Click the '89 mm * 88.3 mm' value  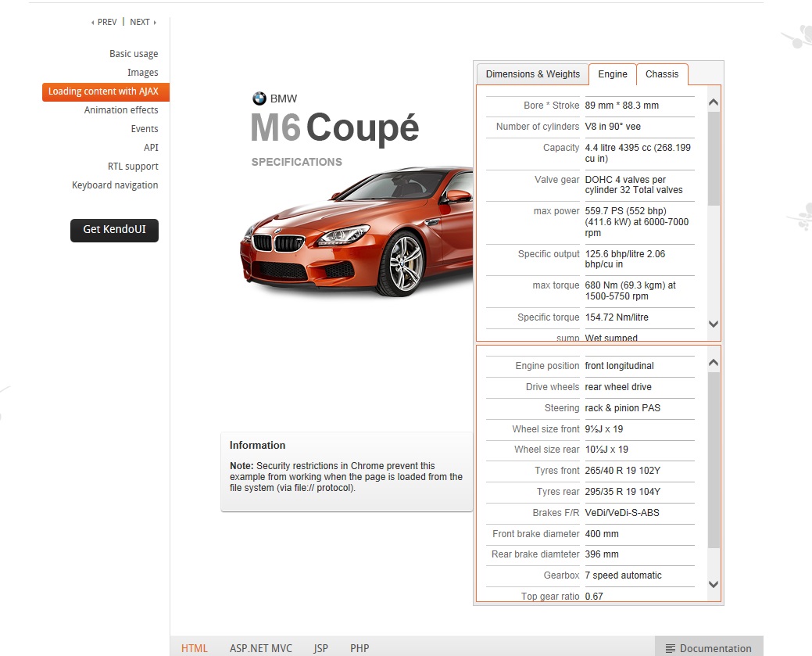(x=621, y=106)
